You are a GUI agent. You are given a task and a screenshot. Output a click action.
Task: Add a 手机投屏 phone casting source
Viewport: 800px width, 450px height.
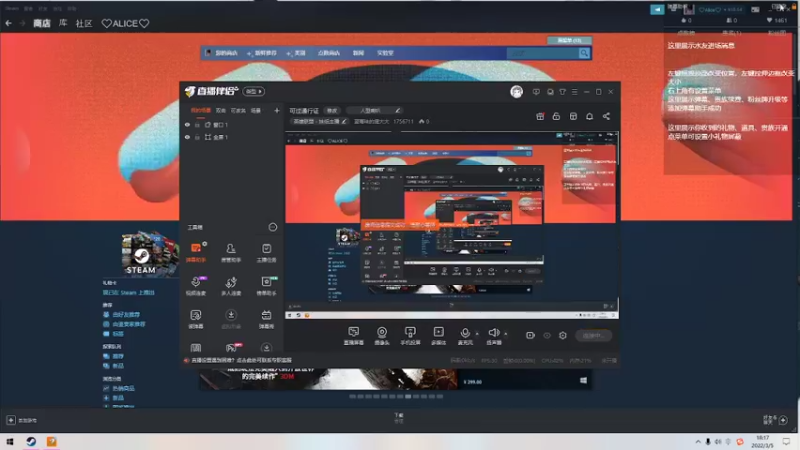tap(410, 336)
